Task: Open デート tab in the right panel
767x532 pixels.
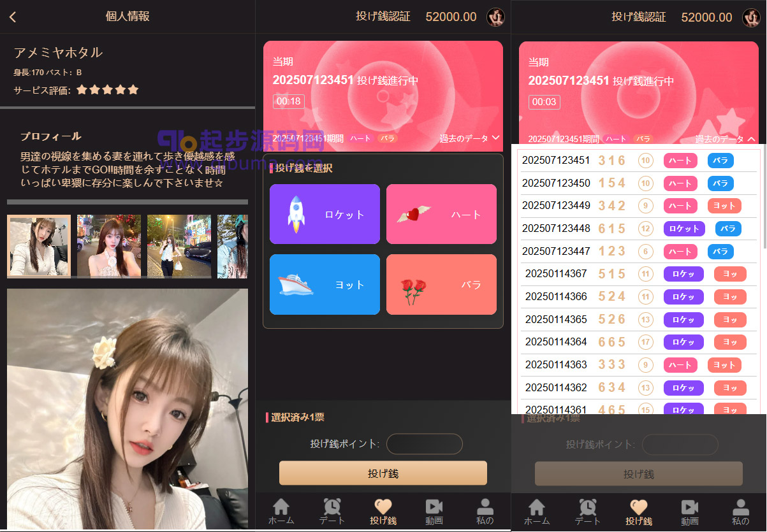Action: point(588,512)
